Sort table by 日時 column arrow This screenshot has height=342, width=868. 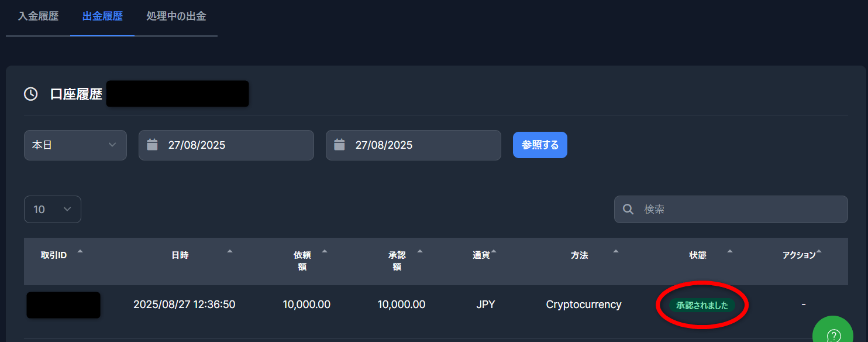[230, 251]
